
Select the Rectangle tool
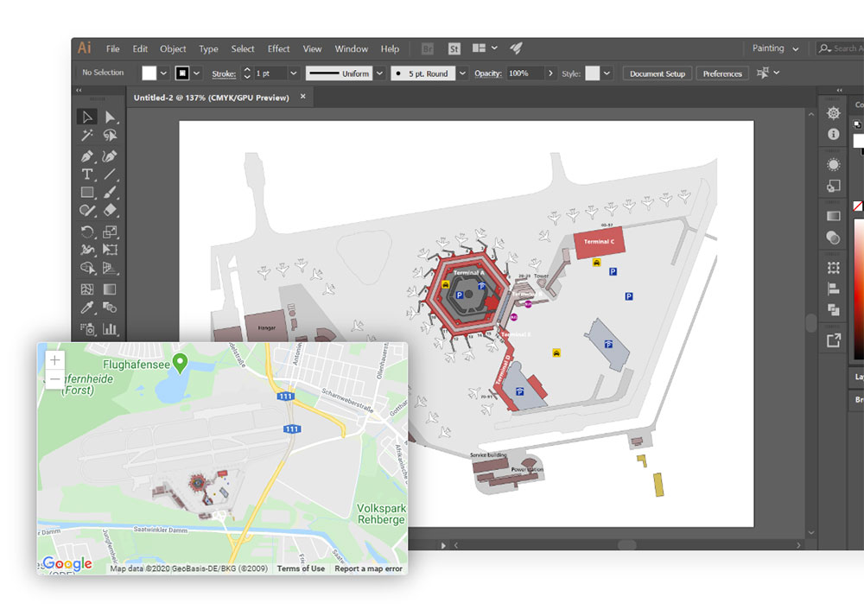click(86, 193)
